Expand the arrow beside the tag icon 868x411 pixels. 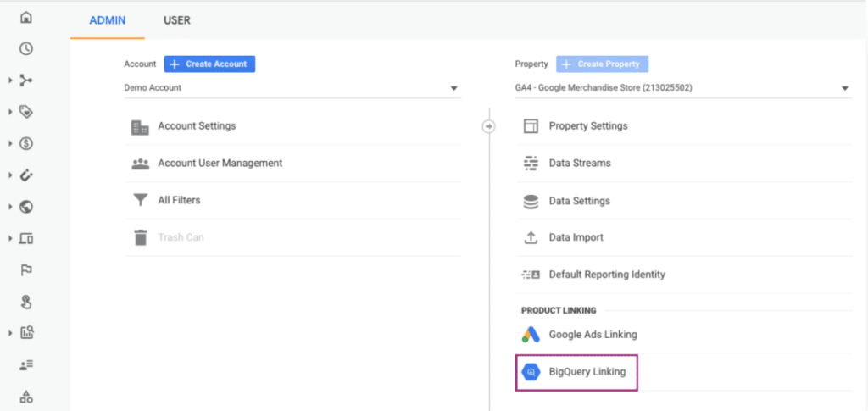[10, 113]
